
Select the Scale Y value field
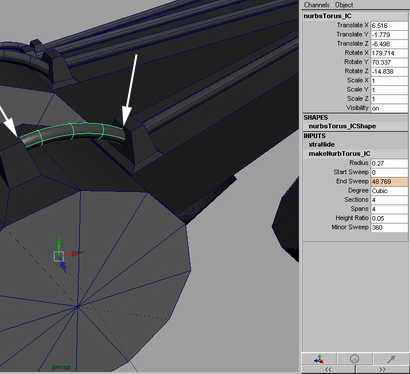[x=389, y=90]
